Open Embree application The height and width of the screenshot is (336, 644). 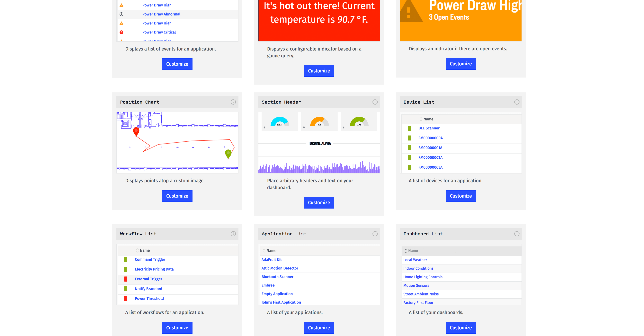(268, 285)
